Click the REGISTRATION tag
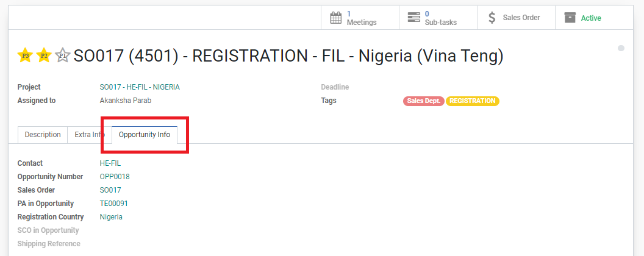This screenshot has height=256, width=644. coord(472,101)
